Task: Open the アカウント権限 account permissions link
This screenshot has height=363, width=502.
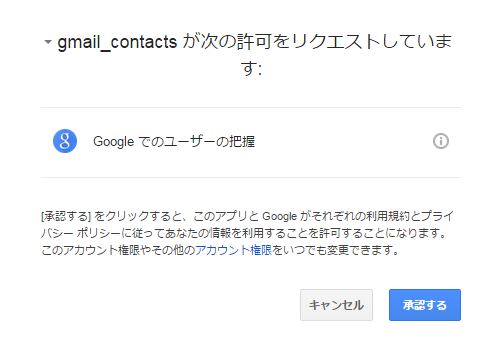Action: (234, 250)
